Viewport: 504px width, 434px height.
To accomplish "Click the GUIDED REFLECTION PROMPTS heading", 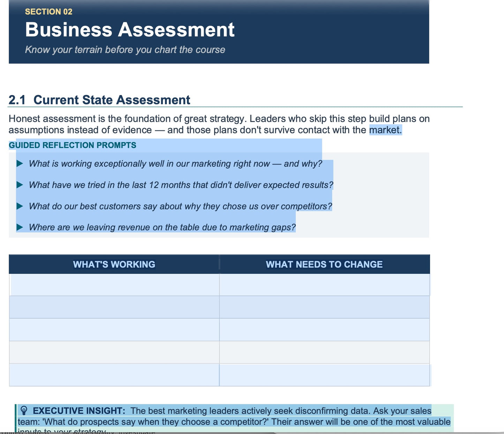I will [x=73, y=145].
